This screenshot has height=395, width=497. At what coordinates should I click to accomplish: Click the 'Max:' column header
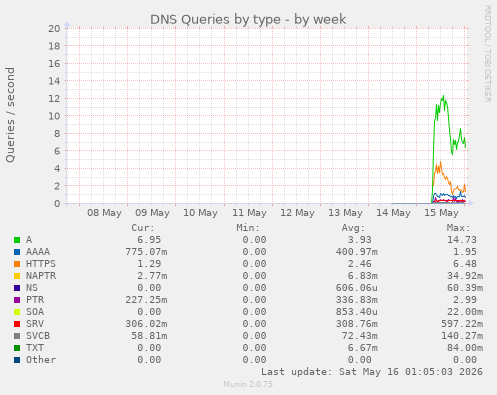tap(459, 228)
